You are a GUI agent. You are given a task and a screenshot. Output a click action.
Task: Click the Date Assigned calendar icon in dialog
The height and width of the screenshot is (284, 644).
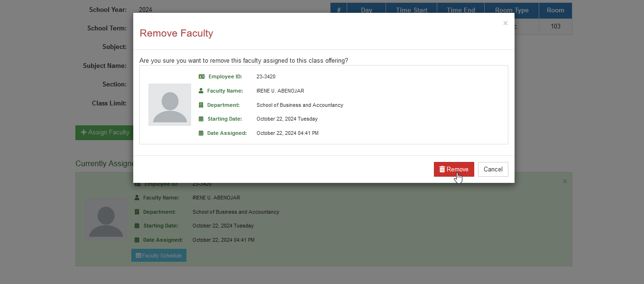pyautogui.click(x=201, y=133)
